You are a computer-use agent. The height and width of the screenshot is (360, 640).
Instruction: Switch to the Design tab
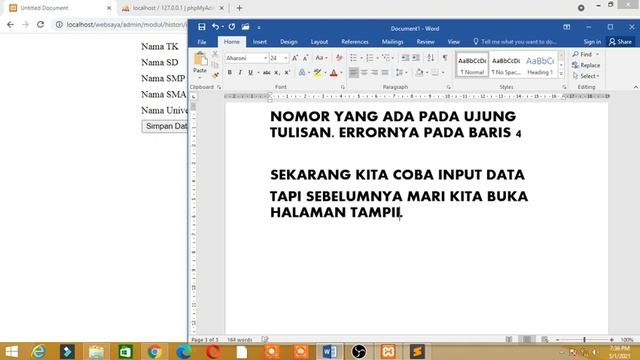(289, 42)
